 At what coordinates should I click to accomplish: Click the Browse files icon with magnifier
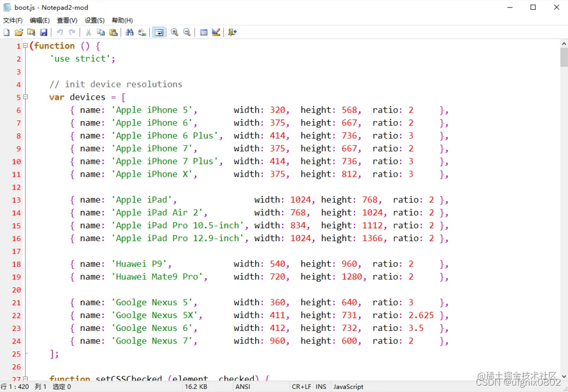click(31, 33)
